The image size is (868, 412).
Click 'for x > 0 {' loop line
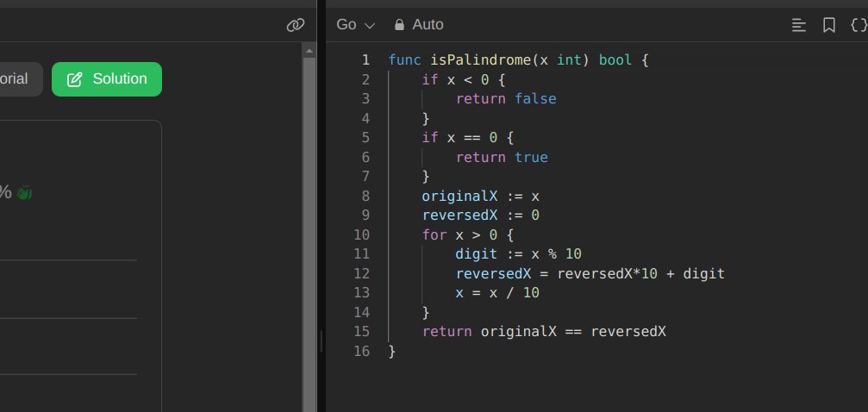click(x=468, y=234)
